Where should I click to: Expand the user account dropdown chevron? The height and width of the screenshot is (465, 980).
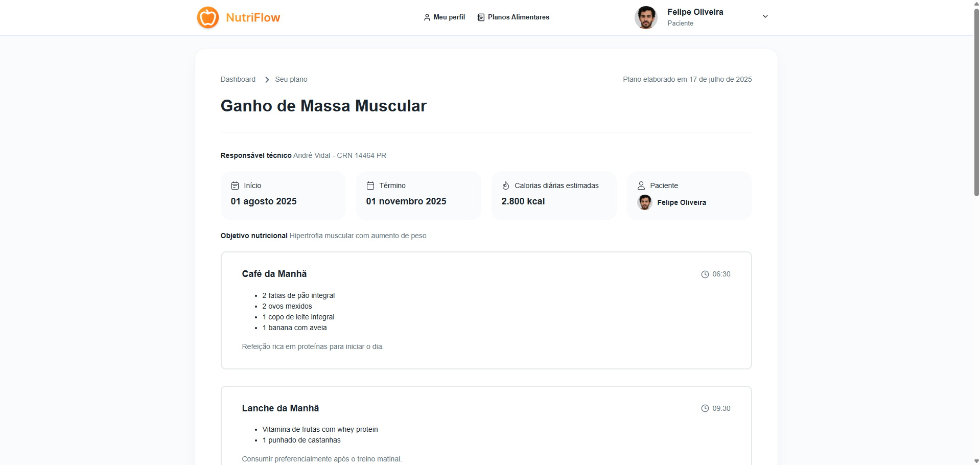click(x=765, y=16)
